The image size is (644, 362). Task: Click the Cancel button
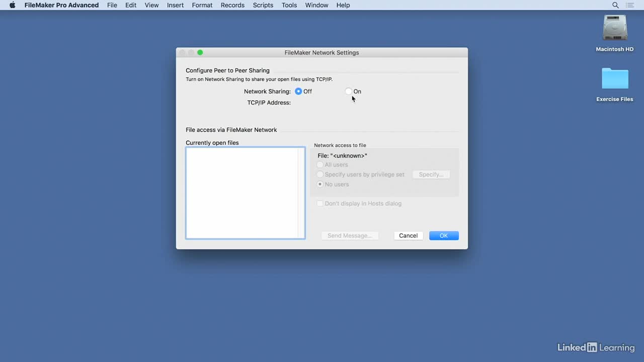point(409,236)
